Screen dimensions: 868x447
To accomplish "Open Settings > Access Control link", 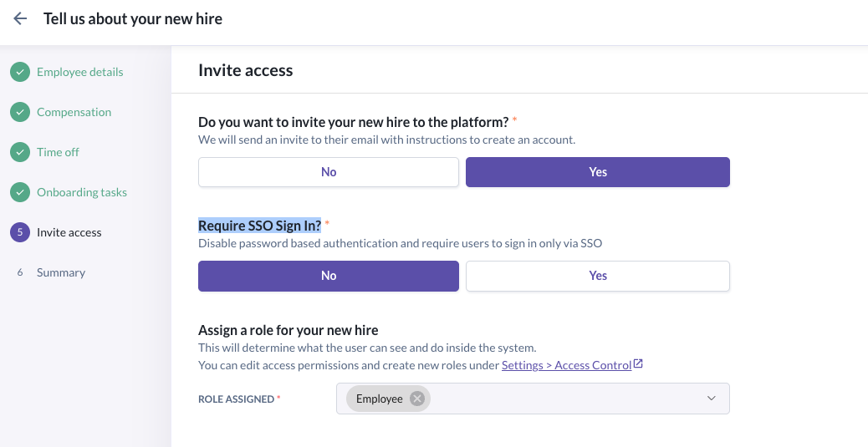I will tap(566, 365).
